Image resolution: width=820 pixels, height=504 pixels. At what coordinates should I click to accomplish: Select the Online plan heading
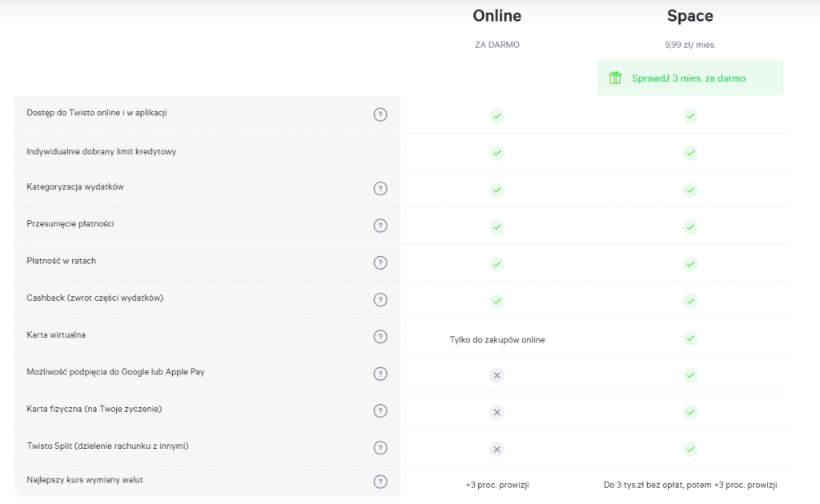(496, 16)
